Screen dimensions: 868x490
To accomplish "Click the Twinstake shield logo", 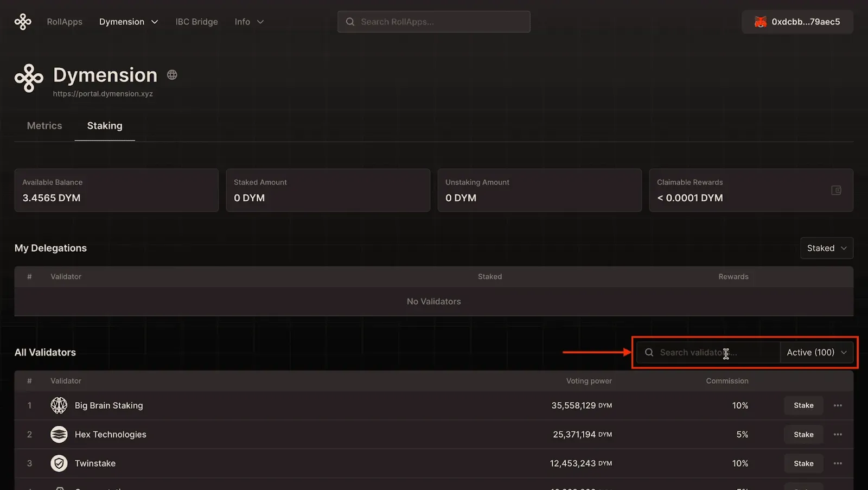I will click(x=59, y=463).
